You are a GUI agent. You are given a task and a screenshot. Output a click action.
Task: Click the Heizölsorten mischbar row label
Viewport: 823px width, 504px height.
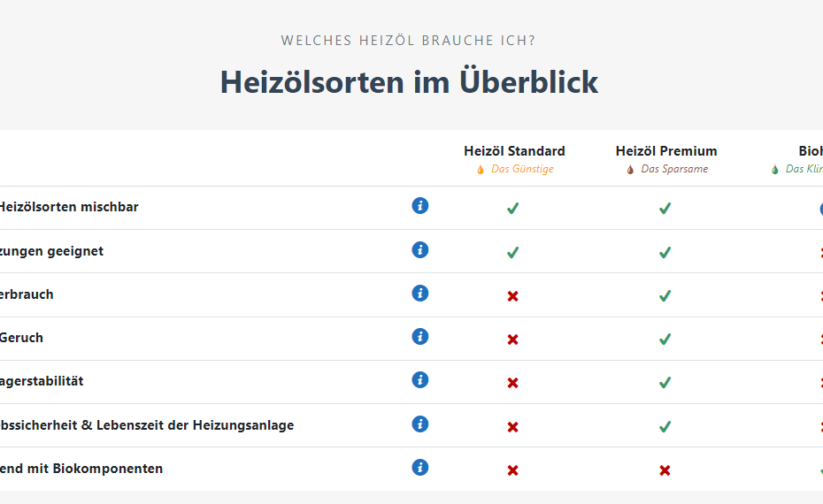click(x=69, y=207)
